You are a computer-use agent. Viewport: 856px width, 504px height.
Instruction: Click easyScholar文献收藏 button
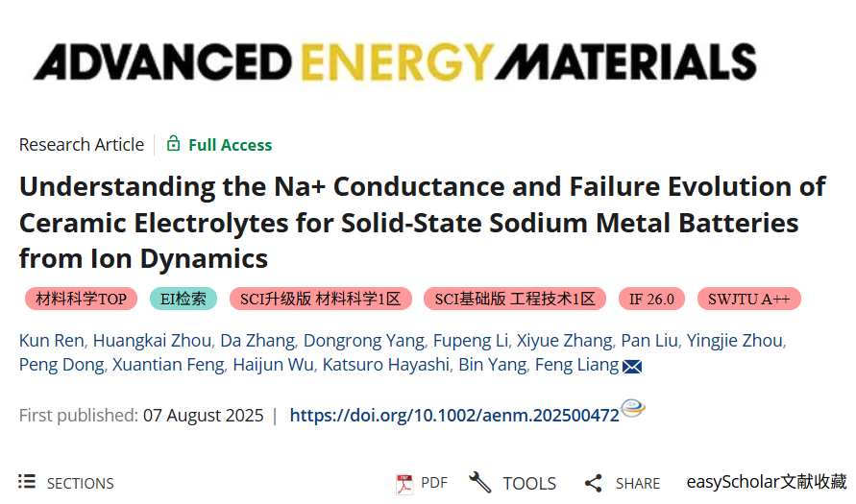click(x=766, y=482)
